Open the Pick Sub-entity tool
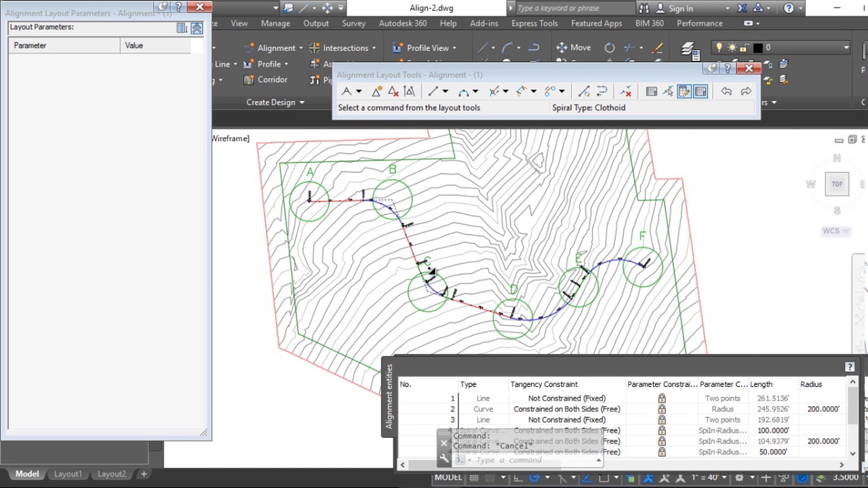Viewport: 868px width, 488px height. tap(668, 91)
